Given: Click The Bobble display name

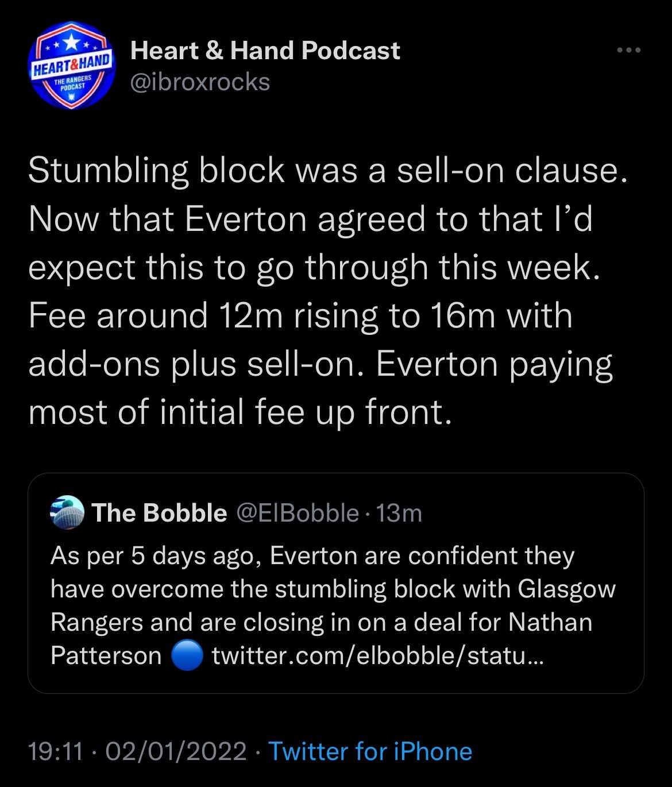Looking at the screenshot, I should 159,512.
